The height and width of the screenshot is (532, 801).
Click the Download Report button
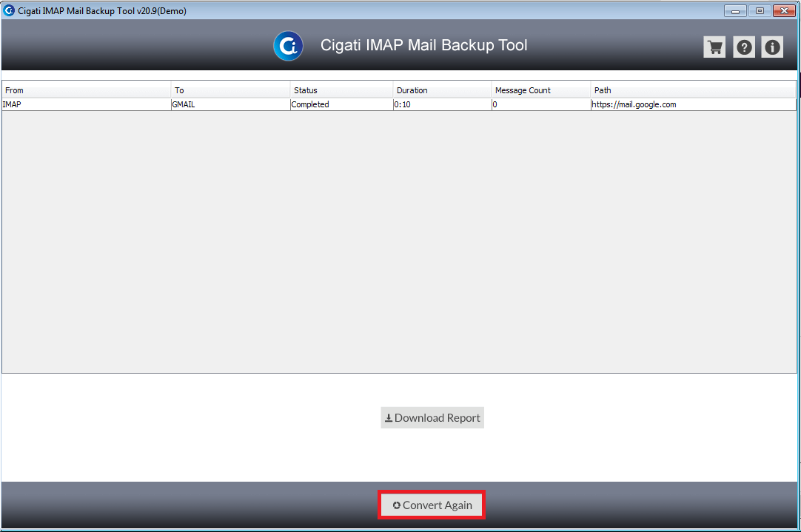point(432,417)
